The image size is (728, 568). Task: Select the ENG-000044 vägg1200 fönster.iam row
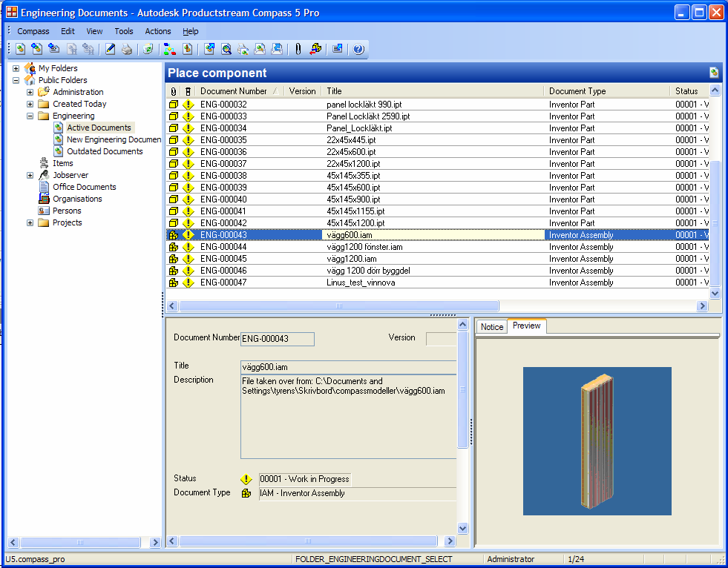437,247
